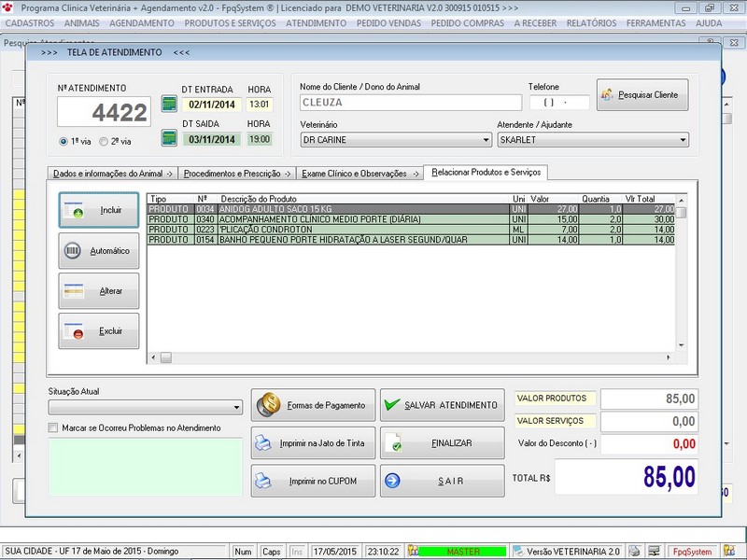Click the Automático barcode button
Image resolution: width=747 pixels, height=560 pixels.
(x=98, y=251)
